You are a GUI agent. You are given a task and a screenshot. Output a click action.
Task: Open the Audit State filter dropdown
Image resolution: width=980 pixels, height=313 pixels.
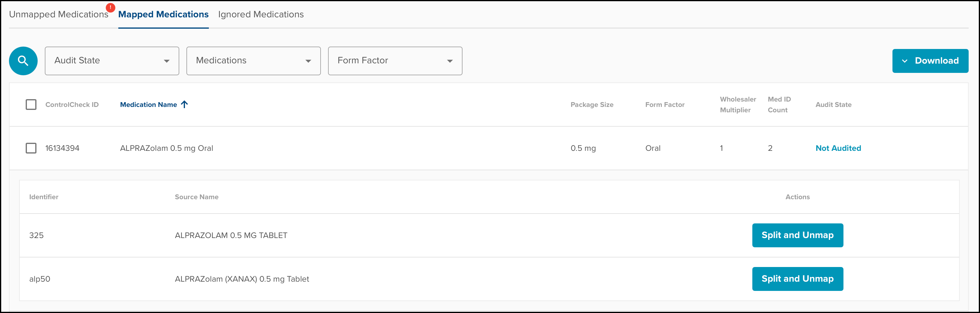112,61
